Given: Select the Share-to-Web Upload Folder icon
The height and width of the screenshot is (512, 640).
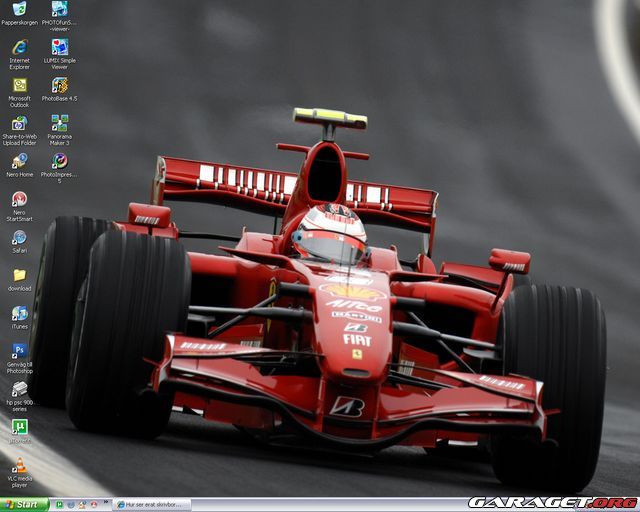Looking at the screenshot, I should click(19, 123).
